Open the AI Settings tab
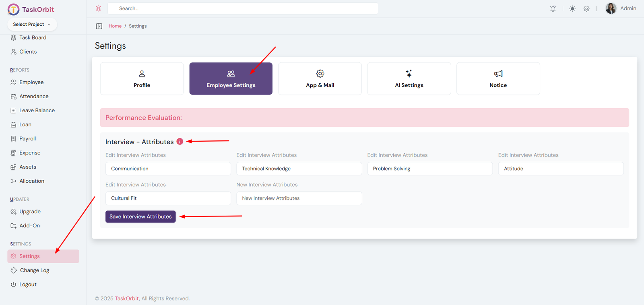The height and width of the screenshot is (305, 644). [x=409, y=78]
